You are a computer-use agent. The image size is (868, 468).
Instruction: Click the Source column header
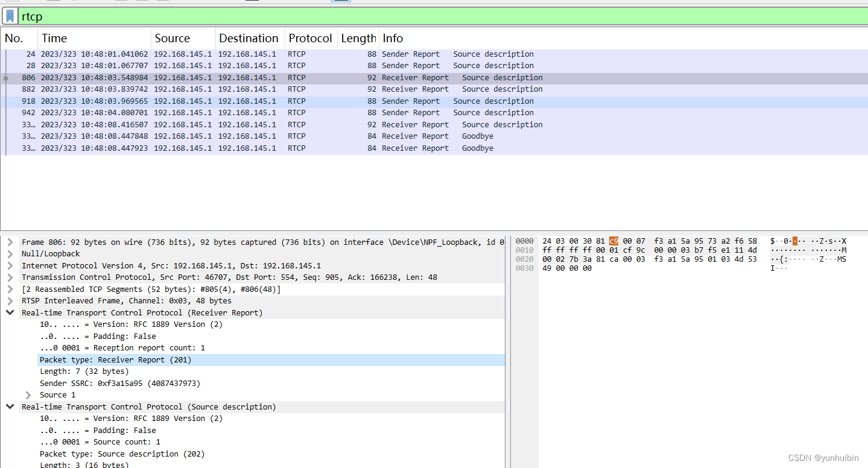click(x=183, y=38)
